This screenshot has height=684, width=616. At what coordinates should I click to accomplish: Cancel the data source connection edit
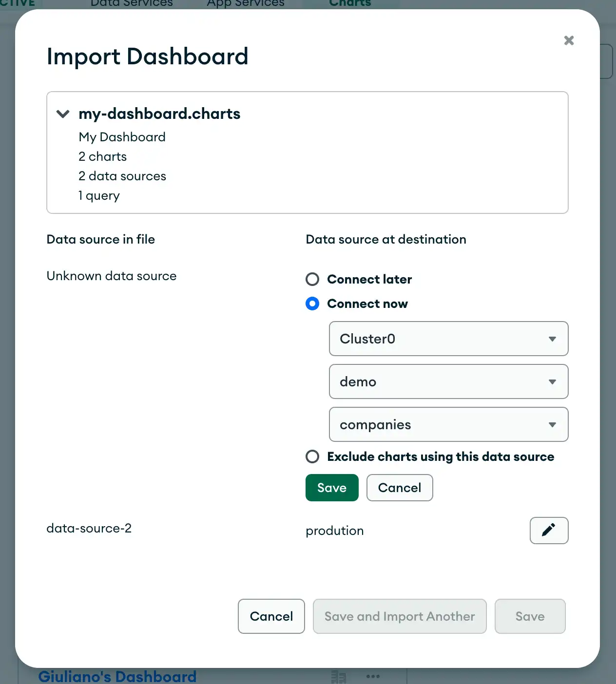[399, 488]
